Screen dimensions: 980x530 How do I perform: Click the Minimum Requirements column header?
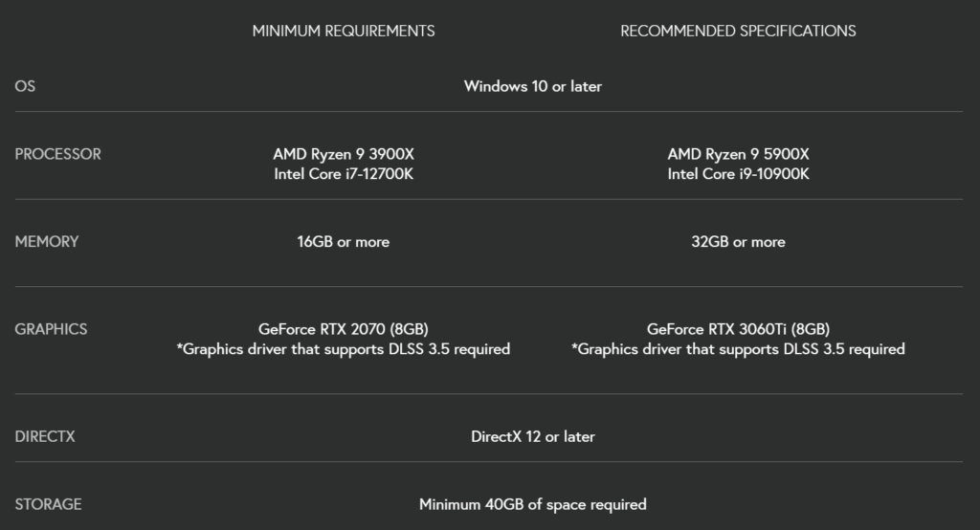coord(344,31)
